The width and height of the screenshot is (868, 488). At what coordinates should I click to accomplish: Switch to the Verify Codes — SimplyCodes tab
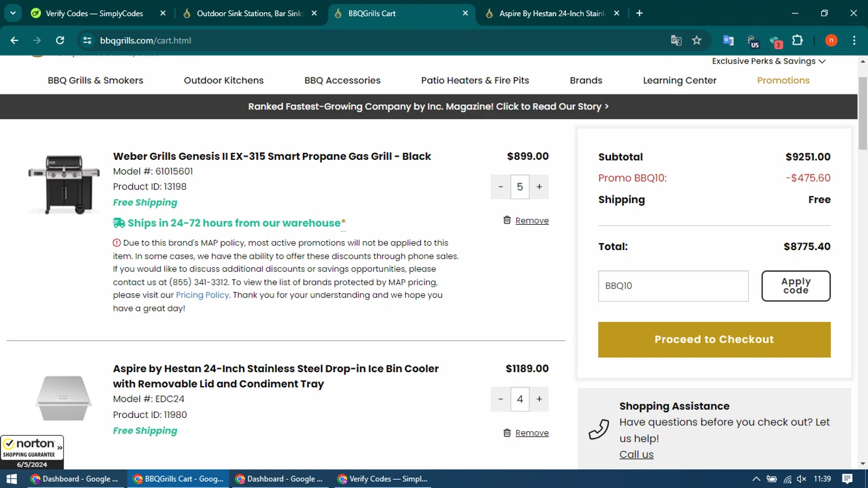pos(94,13)
